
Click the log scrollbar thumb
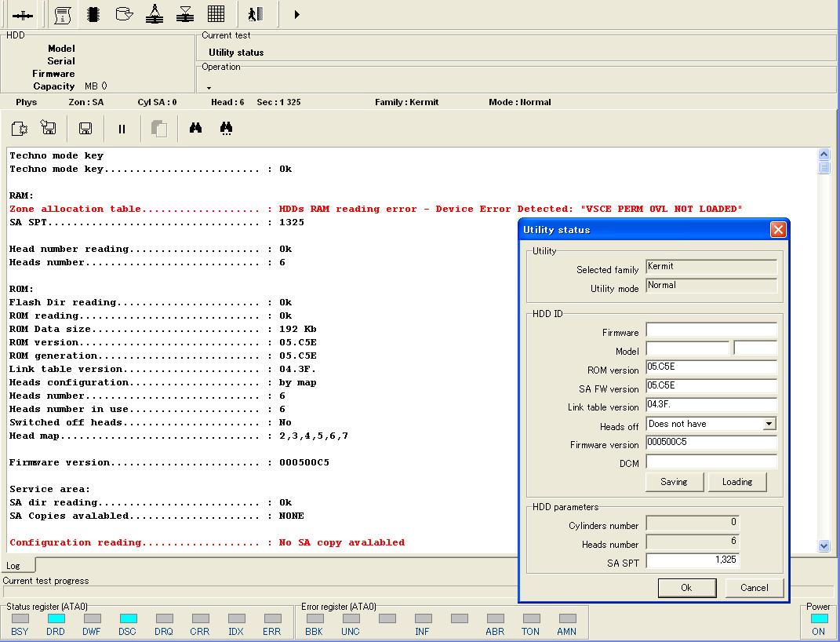824,167
